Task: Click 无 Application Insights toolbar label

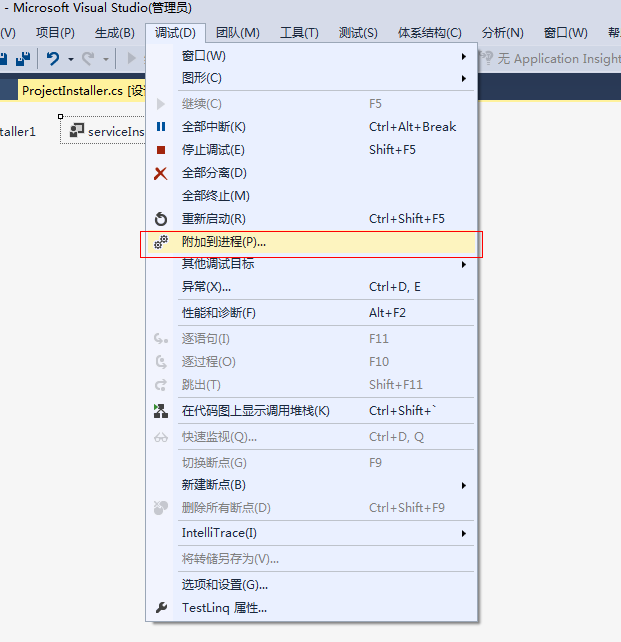Action: [x=559, y=59]
